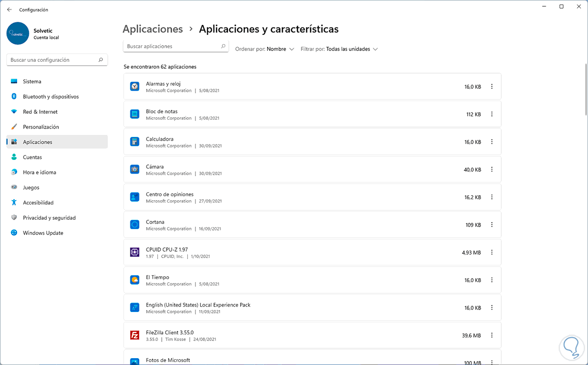This screenshot has height=365, width=588.
Task: Open three-dot menu for Cortana
Action: point(492,225)
